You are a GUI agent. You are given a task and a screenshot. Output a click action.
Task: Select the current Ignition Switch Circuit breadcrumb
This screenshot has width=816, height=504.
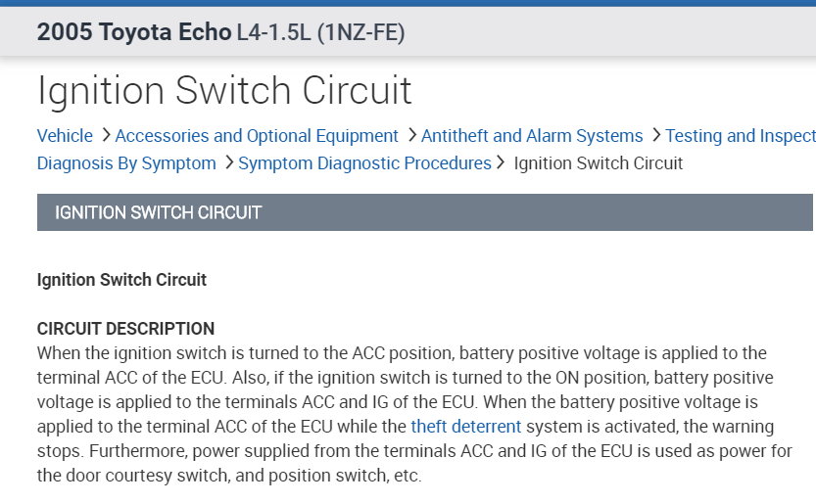pos(598,163)
